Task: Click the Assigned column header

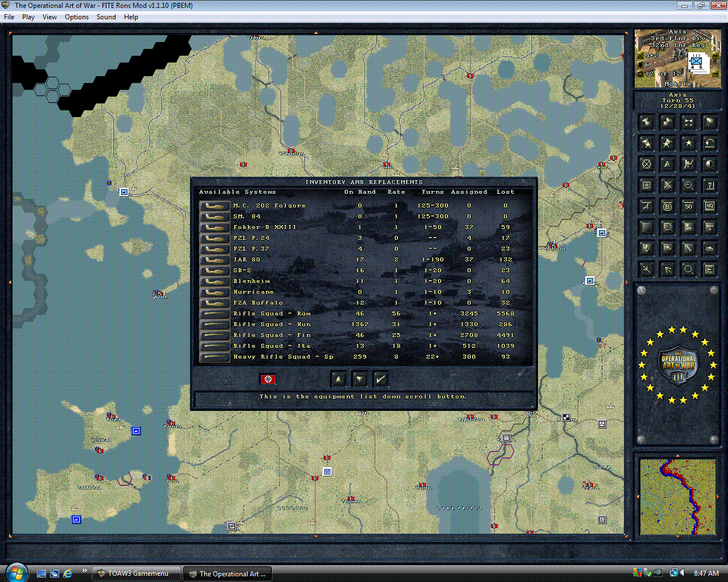Action: click(x=469, y=192)
